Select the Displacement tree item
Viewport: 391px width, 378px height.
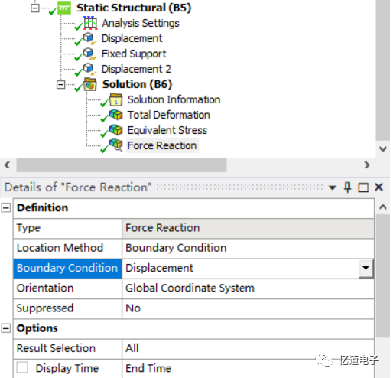click(x=132, y=38)
